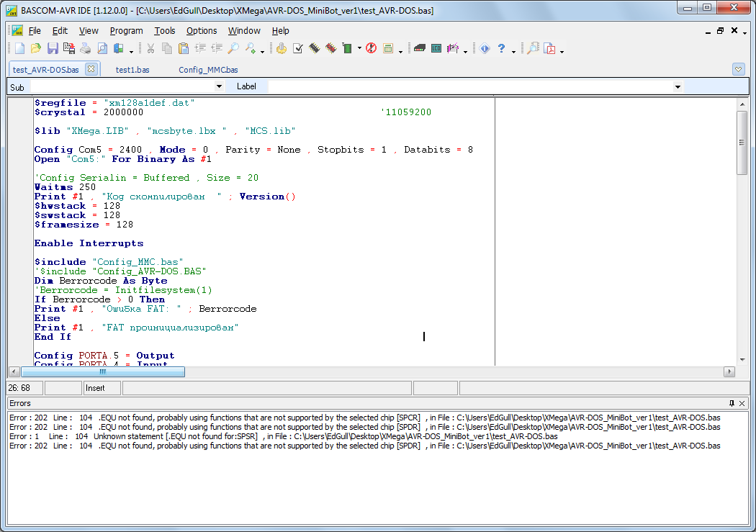Screen dimensions: 756x532
Task: Expand the Sub dropdown list
Action: point(219,86)
